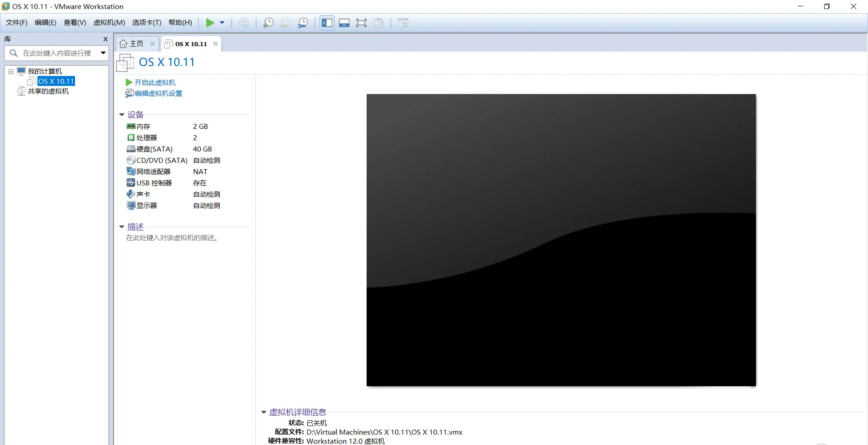Click the VM description text field
This screenshot has width=868, height=445.
click(x=173, y=238)
